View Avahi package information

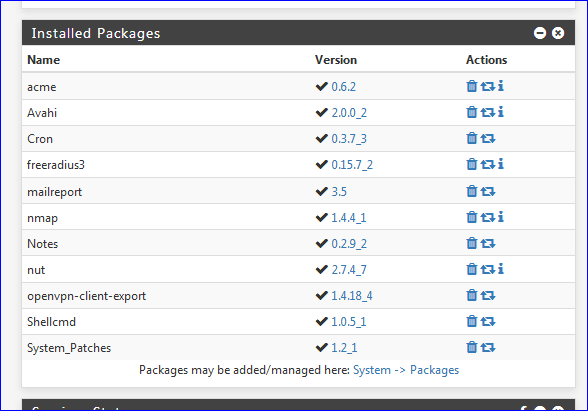tap(501, 112)
